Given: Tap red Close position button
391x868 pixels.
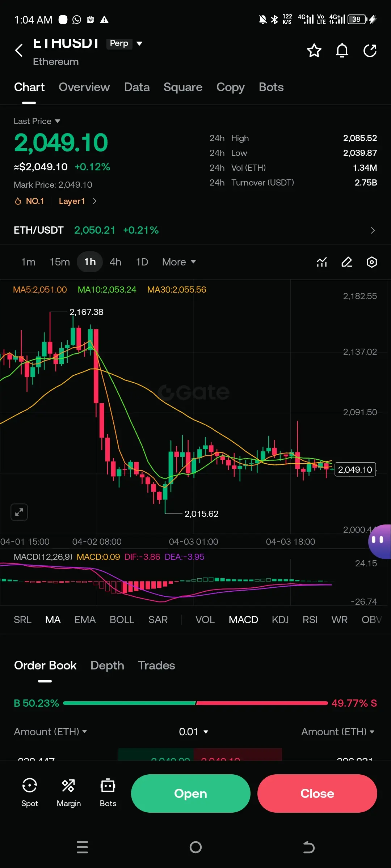Looking at the screenshot, I should [317, 793].
